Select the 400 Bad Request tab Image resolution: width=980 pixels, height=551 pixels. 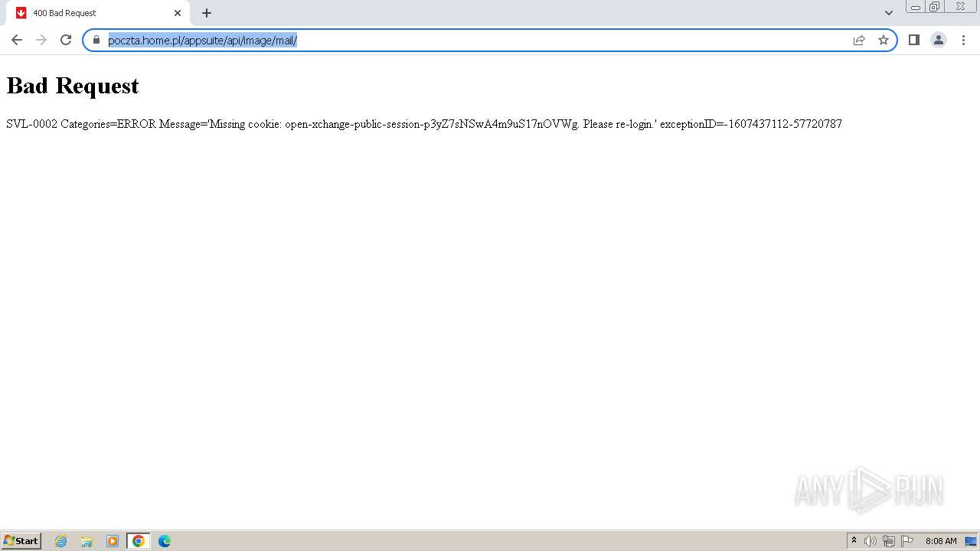(98, 13)
